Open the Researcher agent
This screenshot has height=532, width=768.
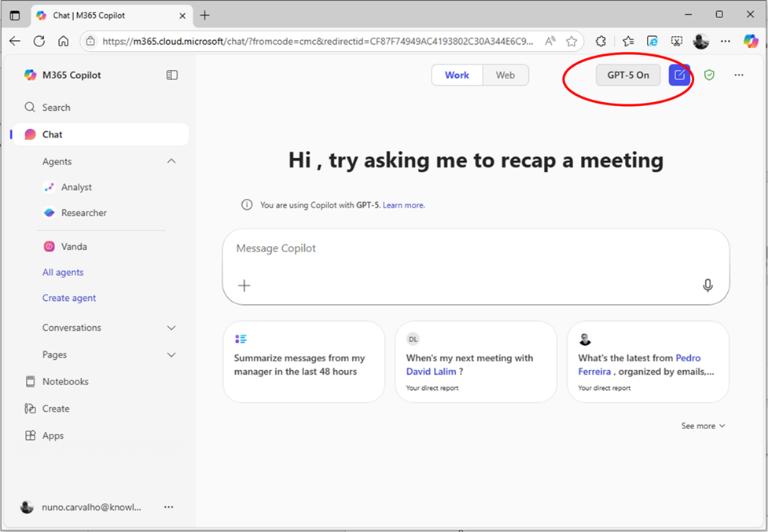click(x=75, y=213)
